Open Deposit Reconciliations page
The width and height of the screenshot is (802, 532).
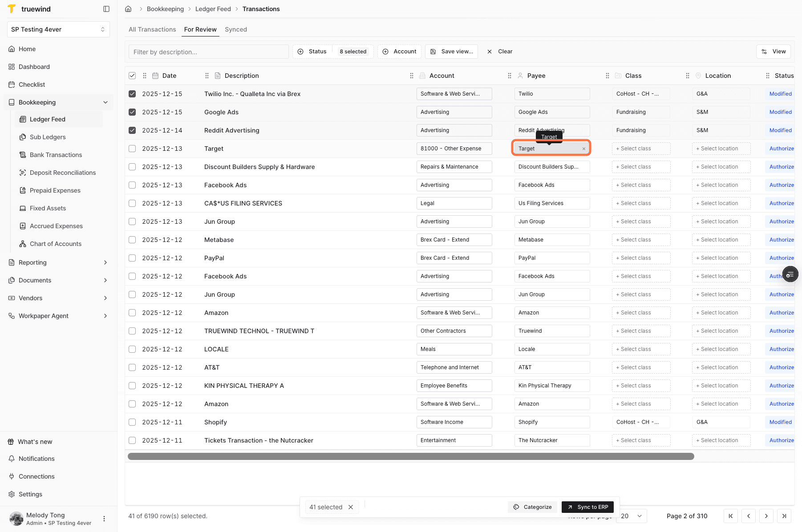[63, 173]
